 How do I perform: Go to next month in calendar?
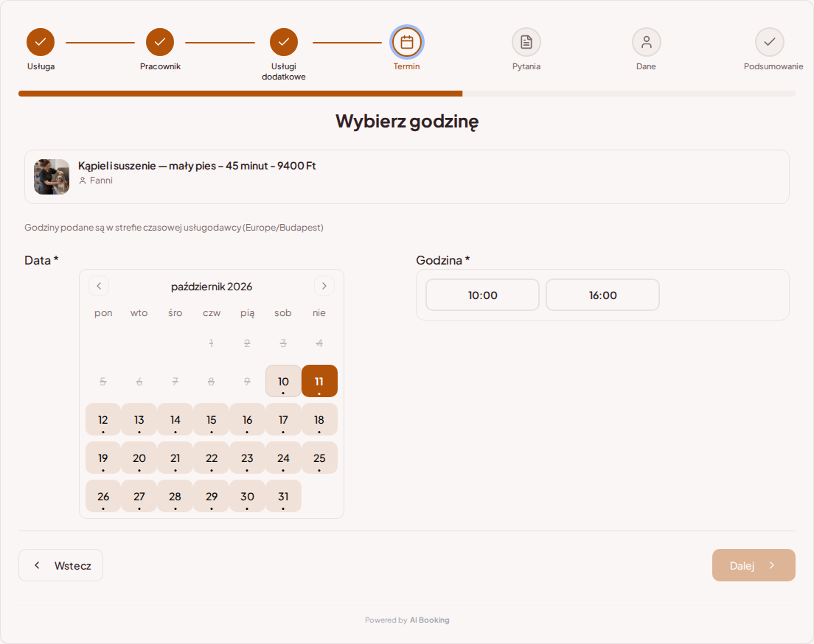click(324, 286)
